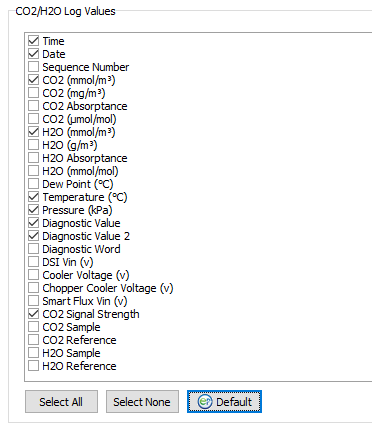
Task: Toggle the CO2 (mmol/m³) checkbox
Action: [x=33, y=80]
